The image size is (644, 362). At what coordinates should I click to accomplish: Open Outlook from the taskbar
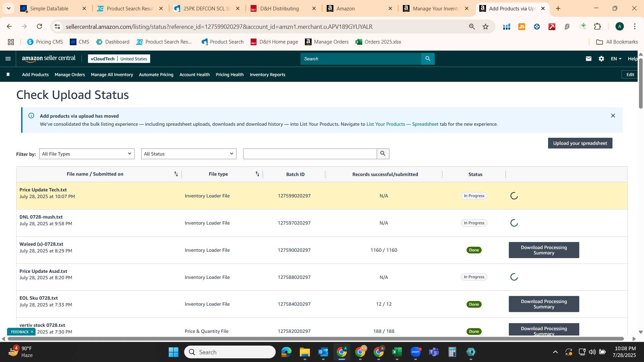pyautogui.click(x=323, y=352)
